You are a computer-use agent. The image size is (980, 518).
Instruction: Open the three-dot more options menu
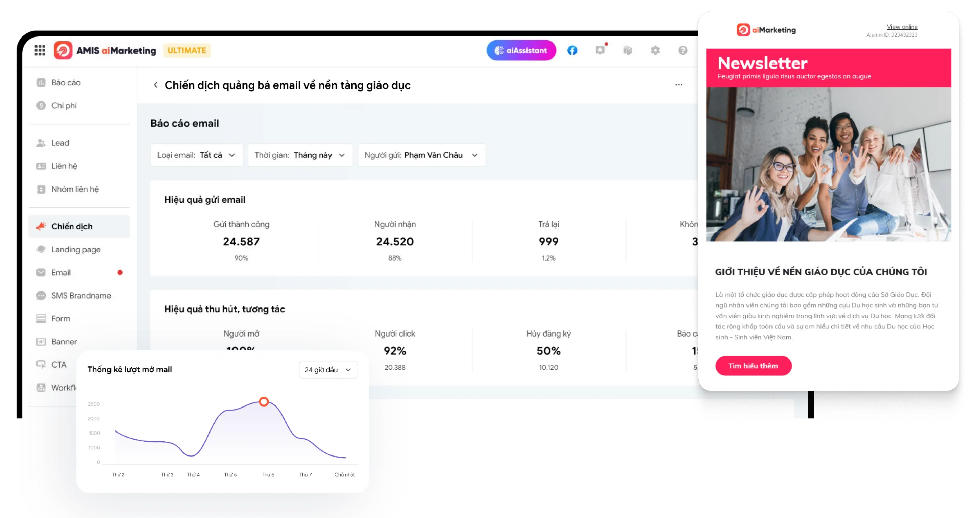(x=679, y=85)
